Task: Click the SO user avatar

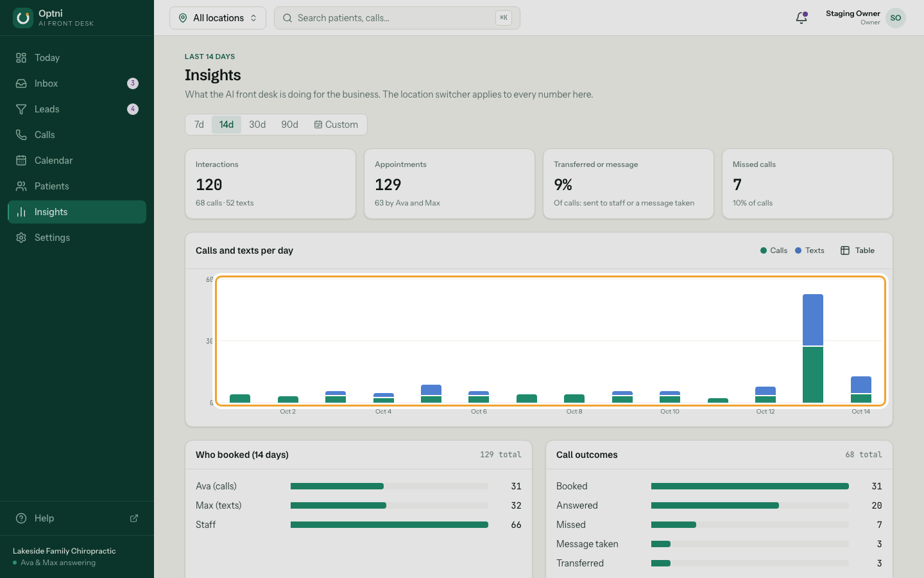Action: tap(896, 18)
